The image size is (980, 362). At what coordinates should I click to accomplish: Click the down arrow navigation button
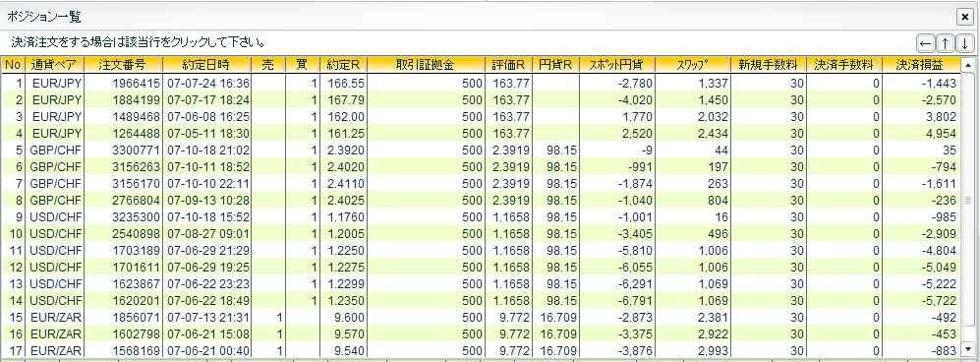point(964,43)
